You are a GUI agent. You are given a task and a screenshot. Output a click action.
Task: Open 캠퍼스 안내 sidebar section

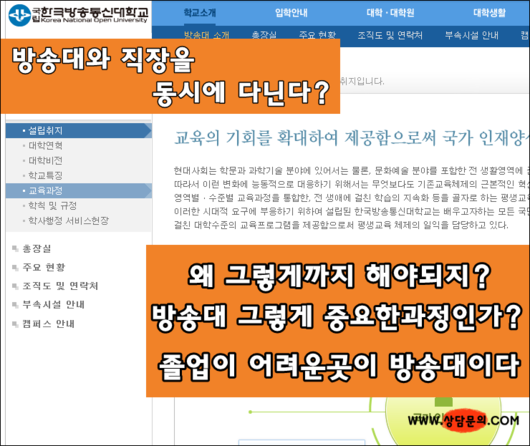coord(48,324)
